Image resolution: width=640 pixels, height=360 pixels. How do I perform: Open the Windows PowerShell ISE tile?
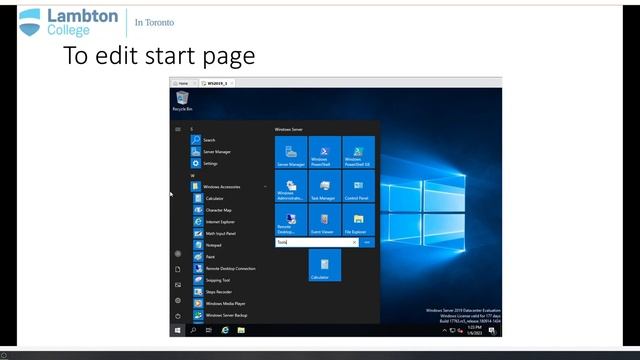359,152
